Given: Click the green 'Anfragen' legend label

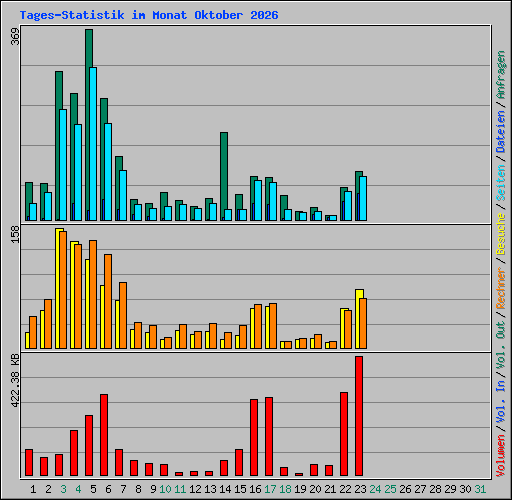Looking at the screenshot, I should tap(501, 75).
